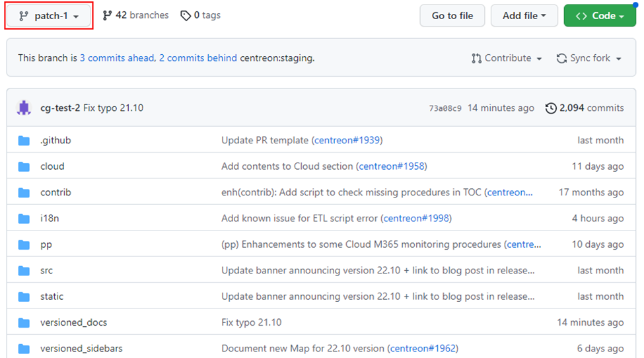The height and width of the screenshot is (358, 644).
Task: Open the green Code dropdown
Action: coord(598,16)
